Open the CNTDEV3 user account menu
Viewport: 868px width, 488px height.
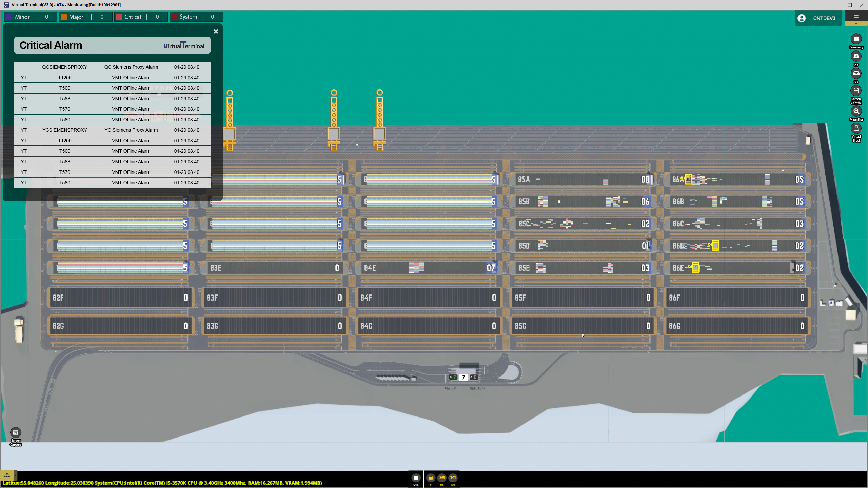click(x=818, y=18)
